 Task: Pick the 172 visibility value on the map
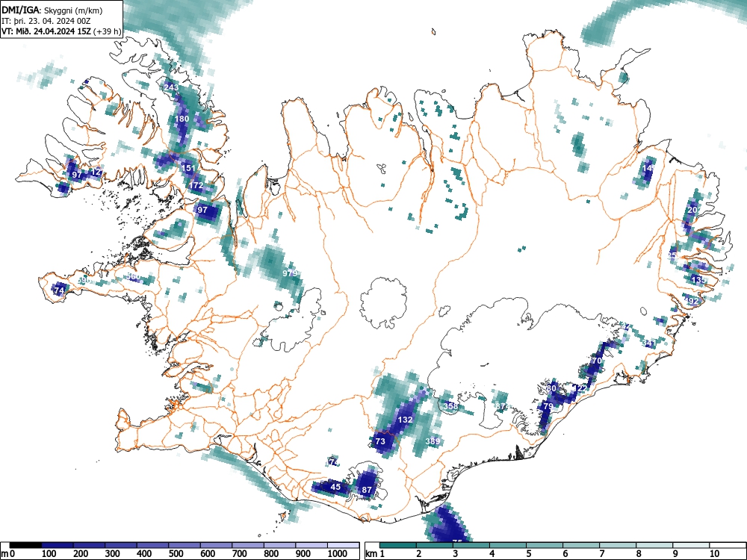click(x=196, y=185)
